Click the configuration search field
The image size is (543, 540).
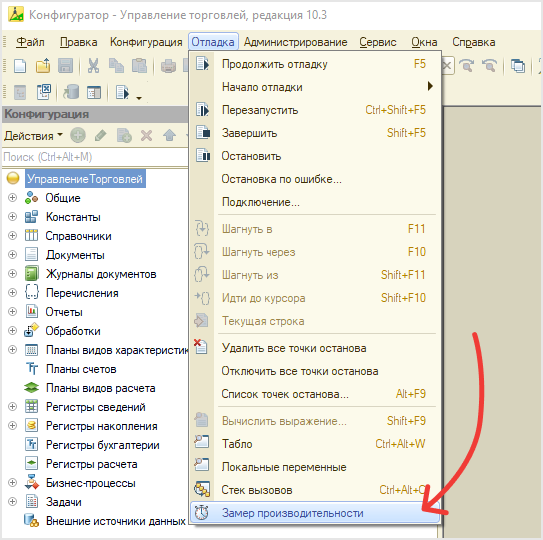point(95,157)
